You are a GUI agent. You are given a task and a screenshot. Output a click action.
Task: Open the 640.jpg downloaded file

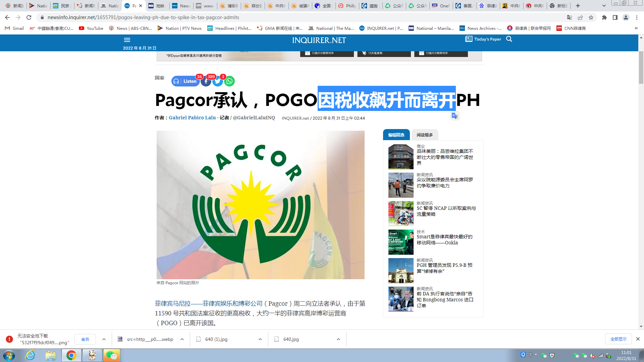coord(291,339)
